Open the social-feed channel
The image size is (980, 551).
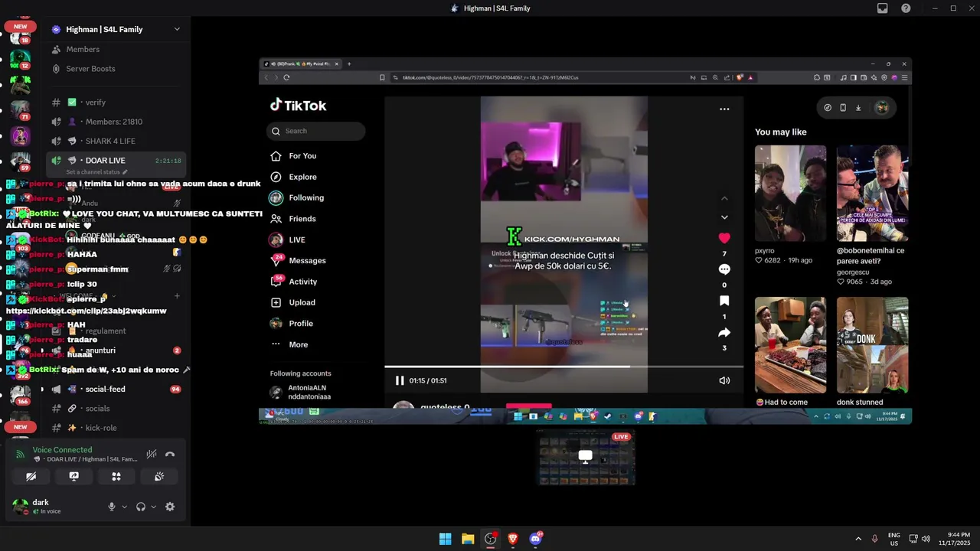[x=116, y=389]
